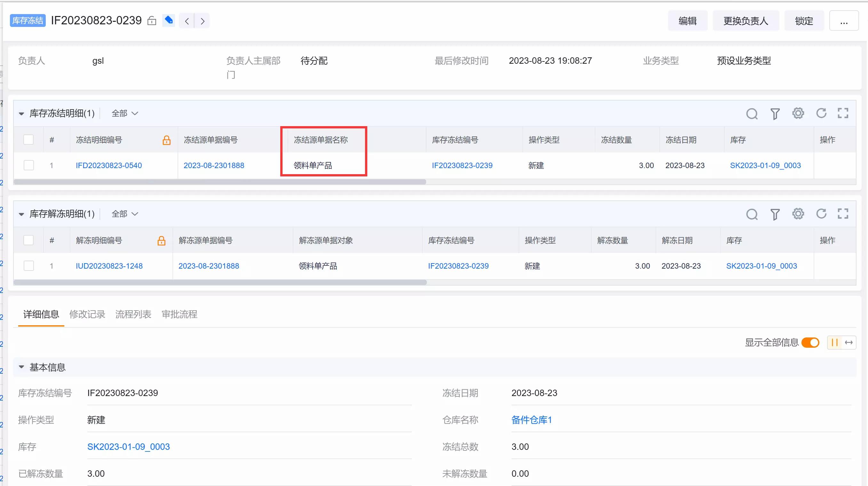Click the unlock icon beside IF20230823-0239 title

(152, 21)
